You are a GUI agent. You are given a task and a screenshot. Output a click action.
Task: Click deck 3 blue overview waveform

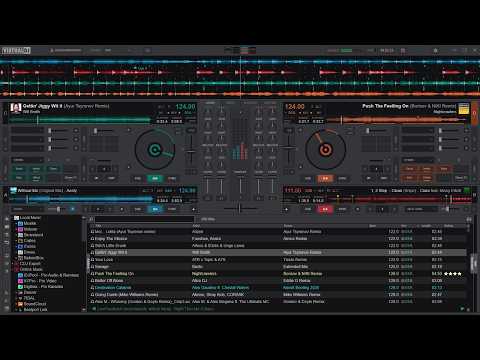click(82, 199)
